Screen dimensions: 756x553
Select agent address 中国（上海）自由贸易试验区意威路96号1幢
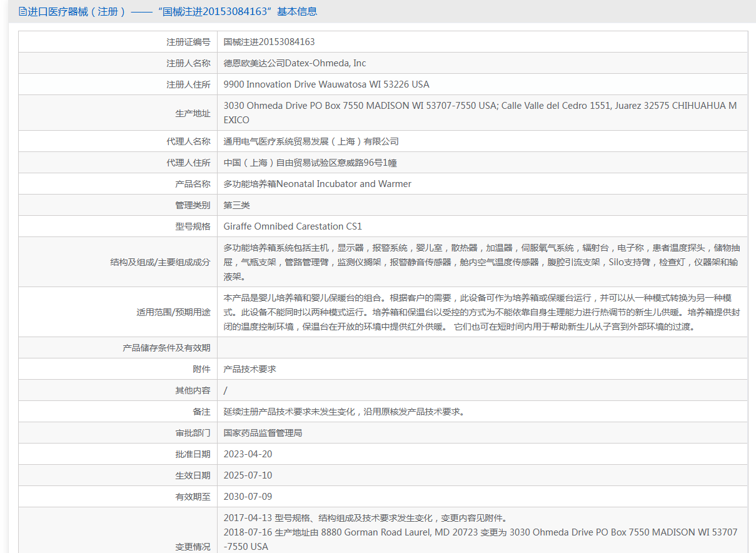click(310, 163)
